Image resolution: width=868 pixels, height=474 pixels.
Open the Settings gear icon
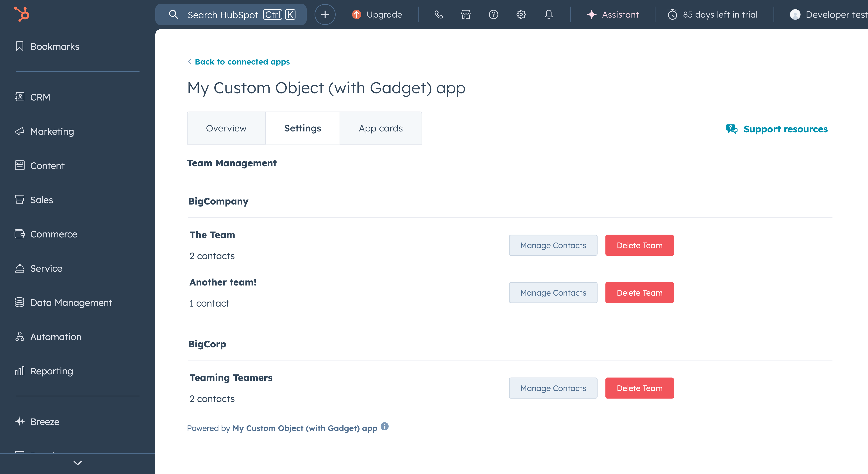tap(521, 14)
